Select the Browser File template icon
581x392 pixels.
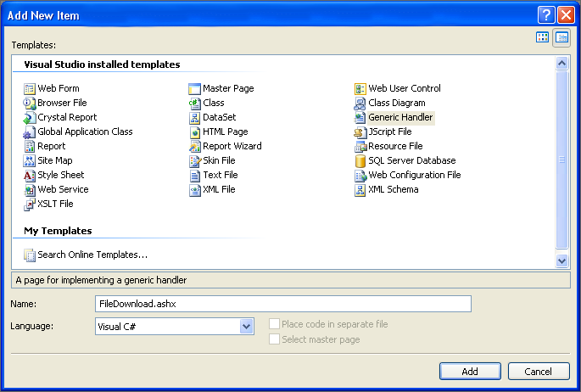click(30, 103)
